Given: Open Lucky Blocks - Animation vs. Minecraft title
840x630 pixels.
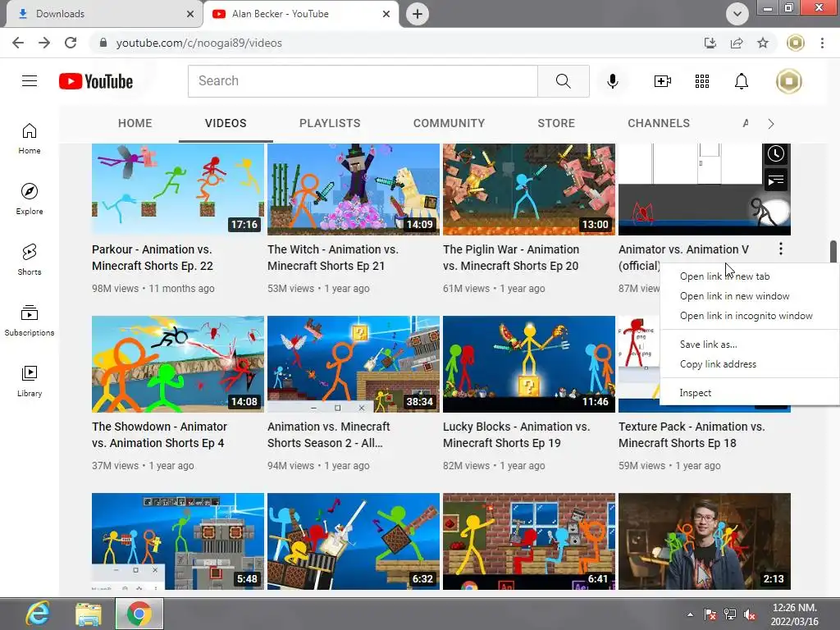Looking at the screenshot, I should click(x=517, y=435).
